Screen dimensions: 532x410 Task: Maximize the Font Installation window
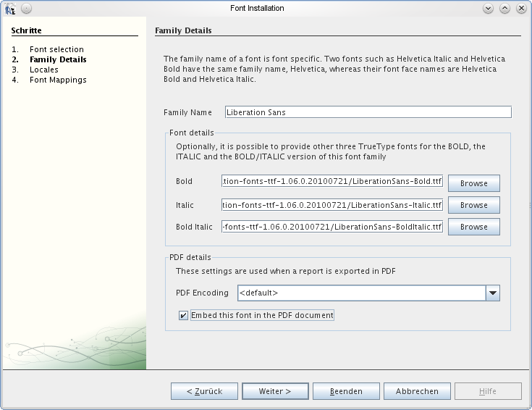(505, 9)
